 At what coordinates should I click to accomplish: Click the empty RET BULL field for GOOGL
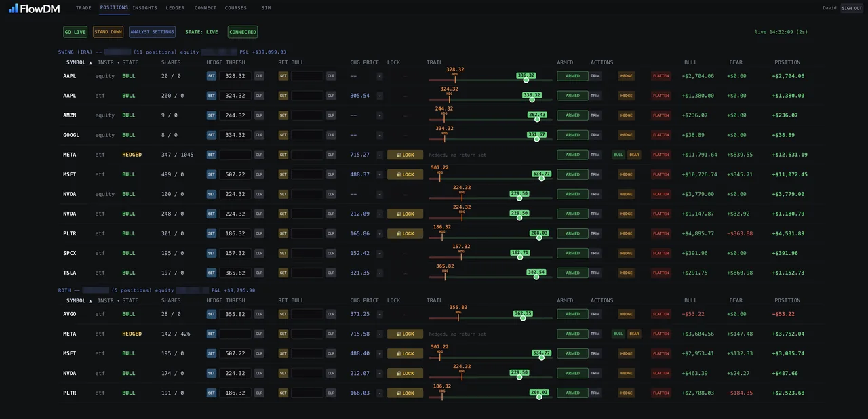pos(307,135)
